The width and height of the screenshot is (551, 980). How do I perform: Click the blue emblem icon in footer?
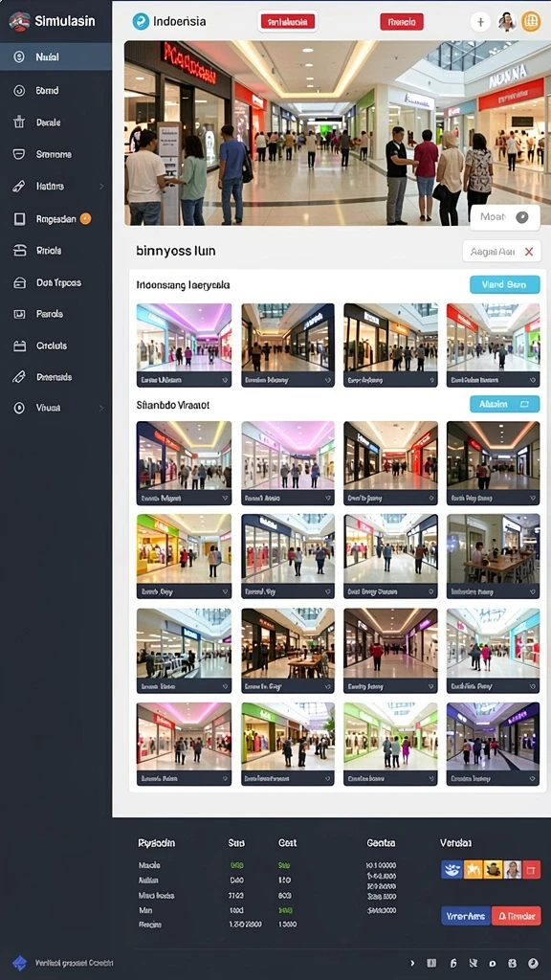pos(20,963)
